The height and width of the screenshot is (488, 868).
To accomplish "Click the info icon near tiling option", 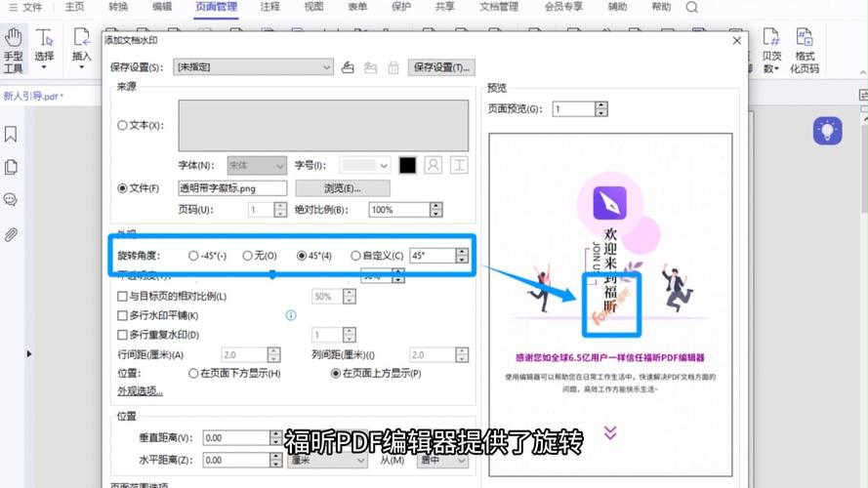I will coord(291,315).
